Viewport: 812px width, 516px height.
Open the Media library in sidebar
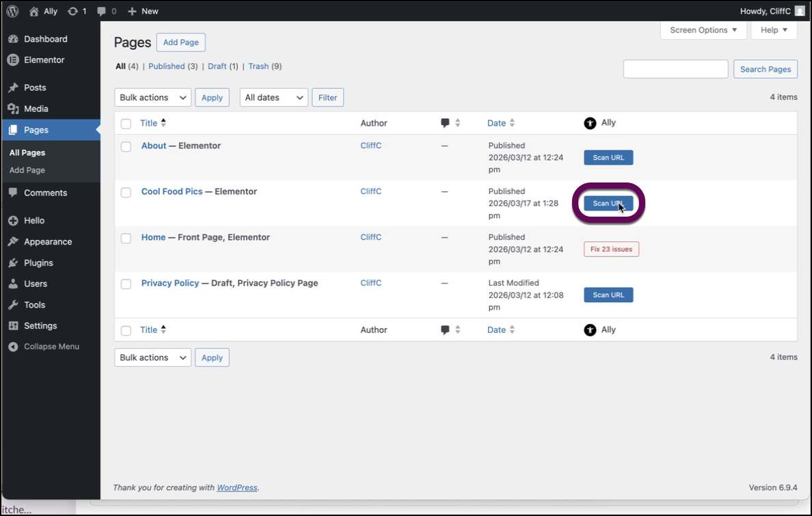(x=36, y=109)
